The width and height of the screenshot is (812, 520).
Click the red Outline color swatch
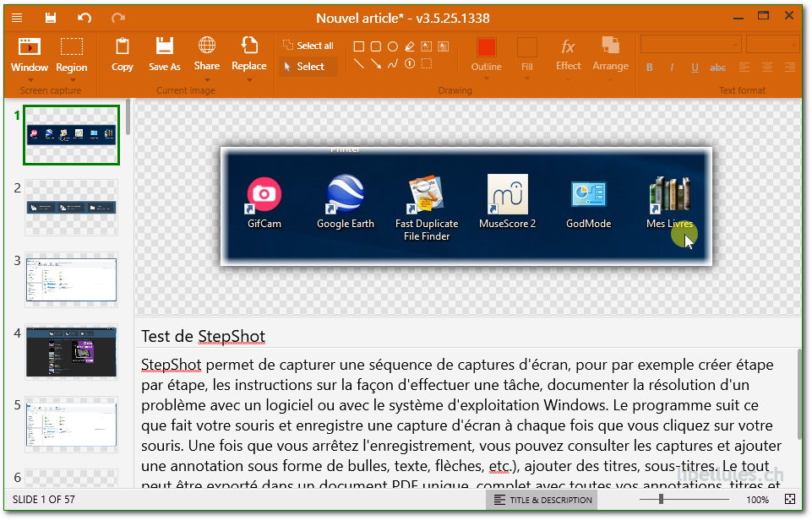click(x=486, y=47)
